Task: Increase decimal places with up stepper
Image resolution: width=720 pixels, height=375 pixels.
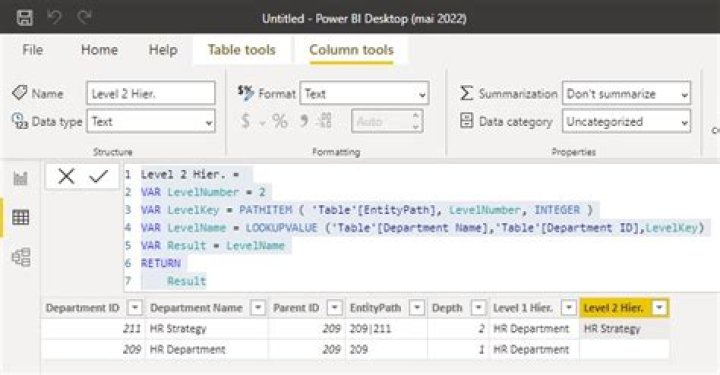Action: pyautogui.click(x=416, y=116)
